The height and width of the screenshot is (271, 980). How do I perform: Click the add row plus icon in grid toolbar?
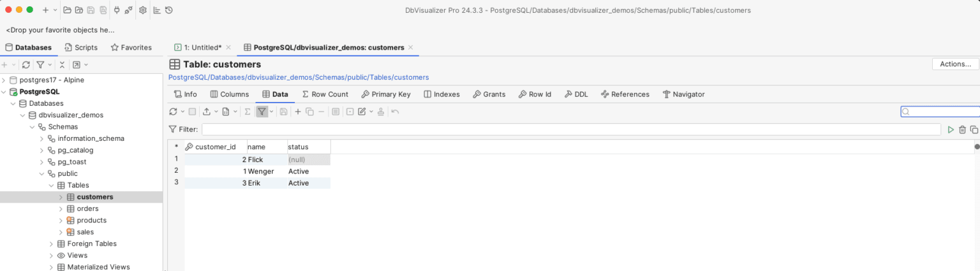point(297,112)
